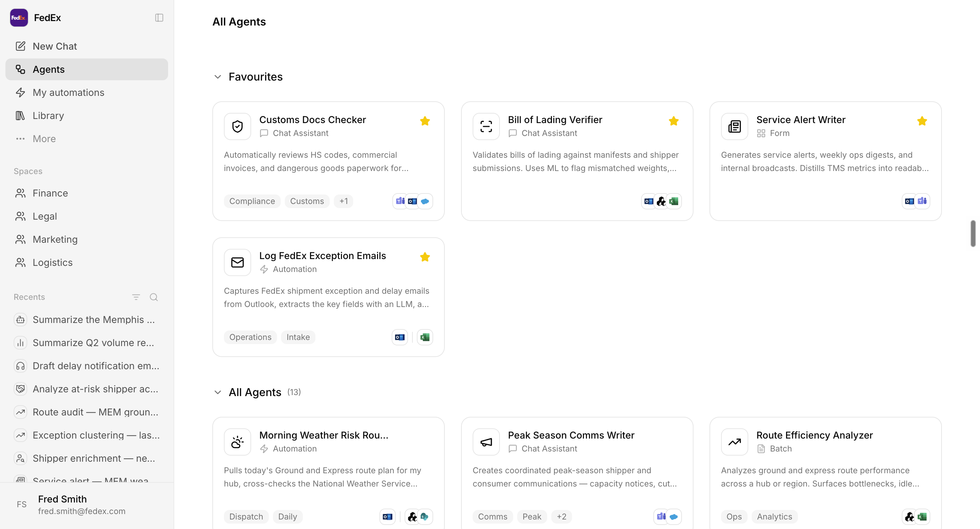Screen dimensions: 980x529
Task: Open the Logistics space
Action: (87, 262)
